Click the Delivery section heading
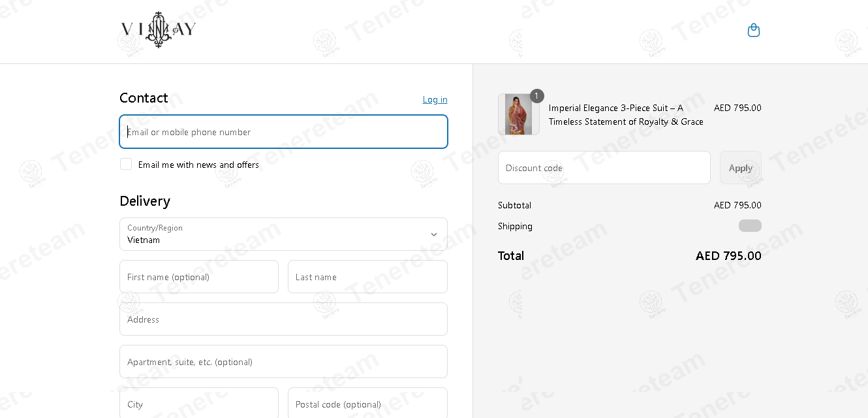Viewport: 868px width, 418px height. 145,201
